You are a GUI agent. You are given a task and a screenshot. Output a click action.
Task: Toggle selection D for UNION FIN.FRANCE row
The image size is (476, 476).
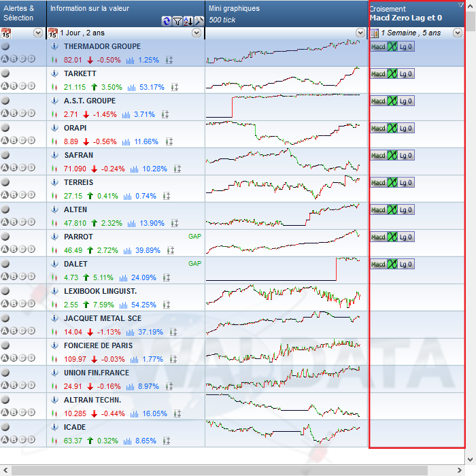pos(31,386)
